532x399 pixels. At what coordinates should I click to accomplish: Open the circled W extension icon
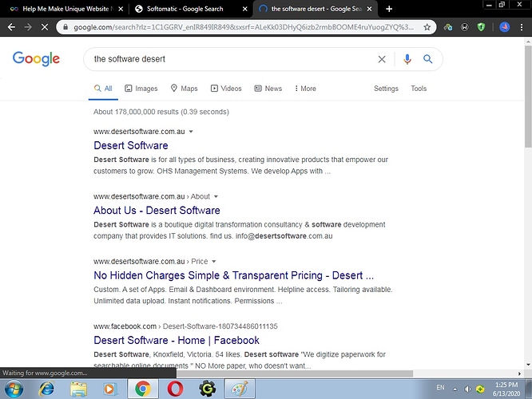coord(464,27)
